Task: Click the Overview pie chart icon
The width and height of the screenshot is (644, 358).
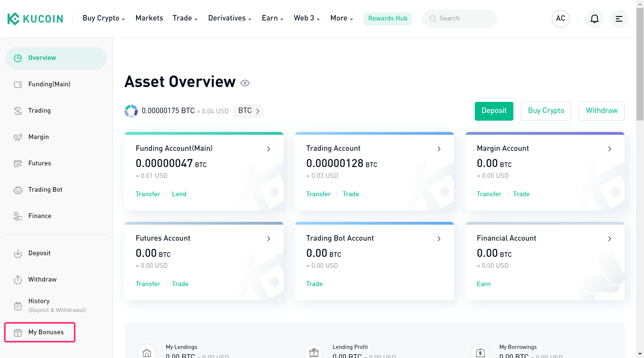Action: click(18, 58)
